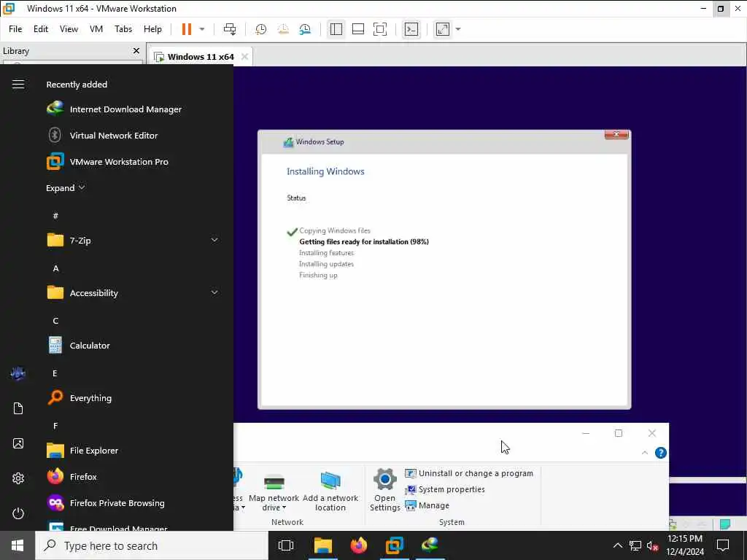This screenshot has height=560, width=747.
Task: Click Uninstall or change a program
Action: point(469,473)
